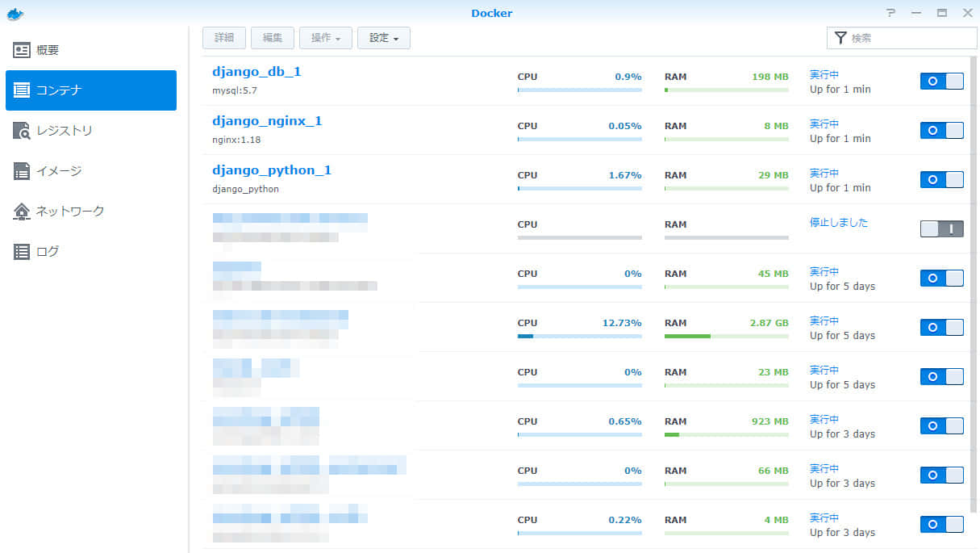Turn off the django_db_1 container toggle
Image resolution: width=980 pixels, height=553 pixels.
click(x=941, y=81)
